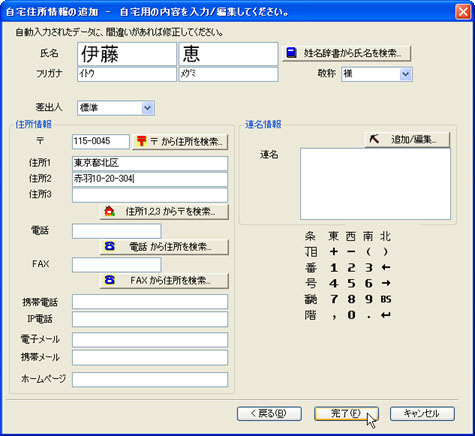Insert 丁目 from the address keypad
Image resolution: width=475 pixels, height=436 pixels.
tap(311, 252)
